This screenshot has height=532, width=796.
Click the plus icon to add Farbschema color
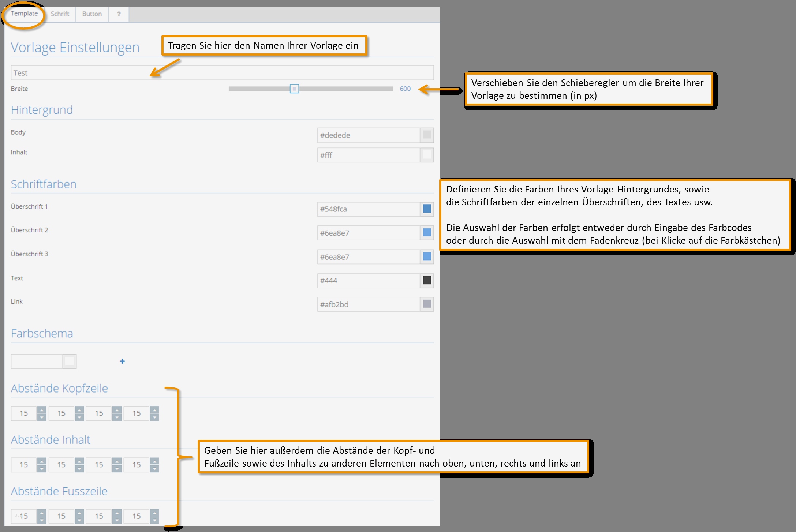(x=122, y=361)
